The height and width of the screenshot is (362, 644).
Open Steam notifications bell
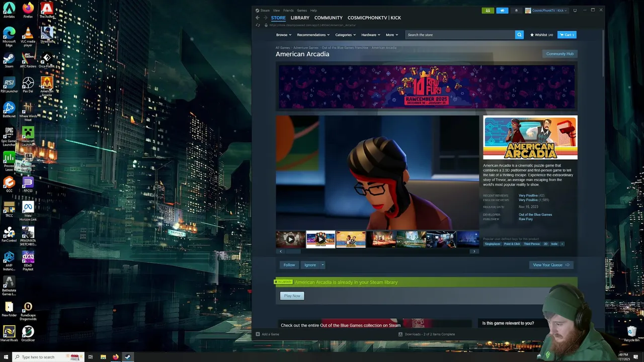(x=516, y=10)
